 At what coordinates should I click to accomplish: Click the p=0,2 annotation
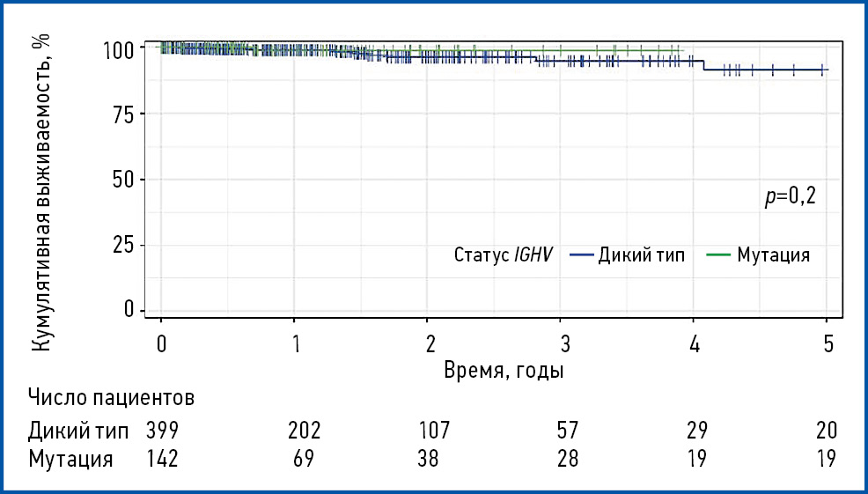(x=790, y=197)
